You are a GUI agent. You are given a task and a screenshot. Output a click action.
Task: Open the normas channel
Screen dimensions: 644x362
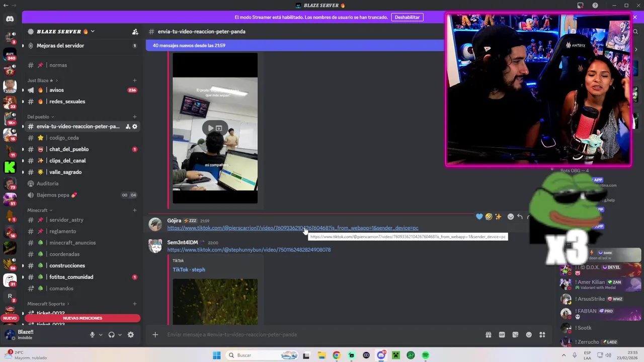click(82, 65)
